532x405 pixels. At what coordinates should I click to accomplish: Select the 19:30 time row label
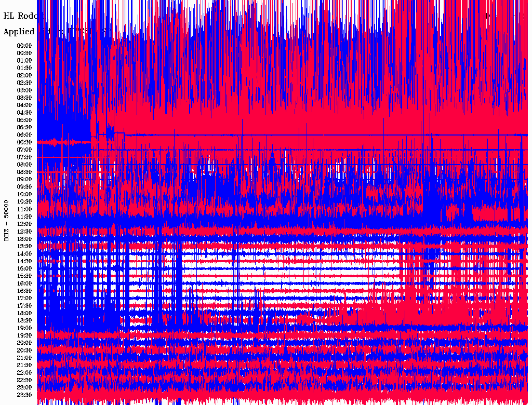pyautogui.click(x=24, y=335)
